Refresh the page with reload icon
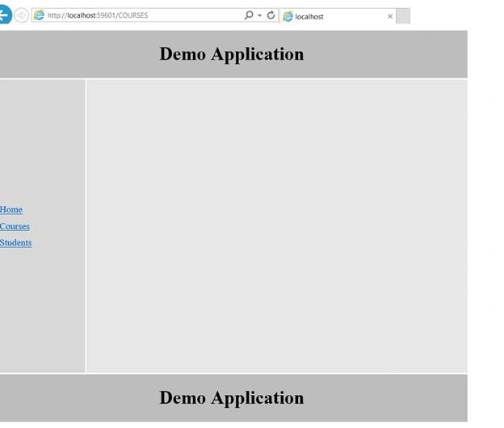Screen dimensions: 504x428 [x=271, y=15]
